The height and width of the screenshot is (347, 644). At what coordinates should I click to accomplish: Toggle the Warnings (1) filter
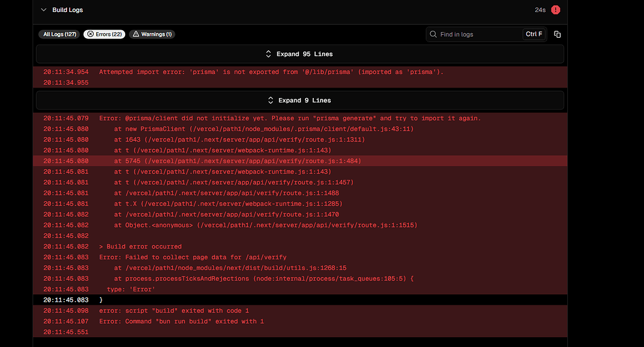click(x=152, y=34)
